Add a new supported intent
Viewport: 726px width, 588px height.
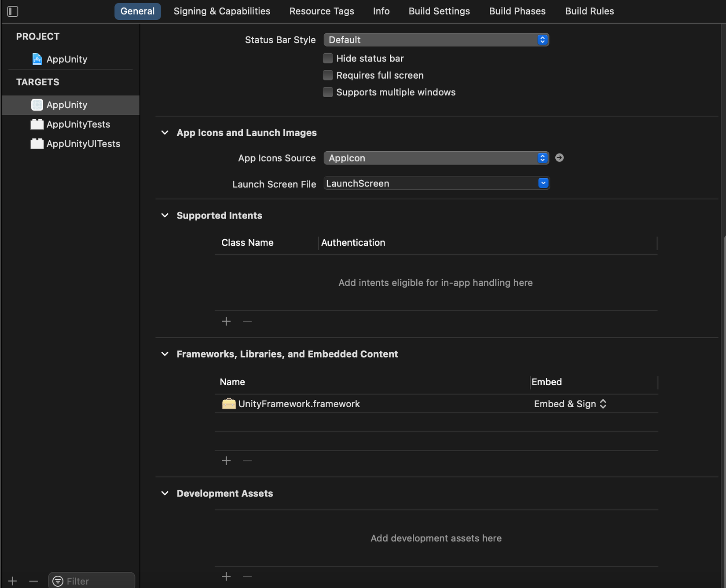[226, 321]
